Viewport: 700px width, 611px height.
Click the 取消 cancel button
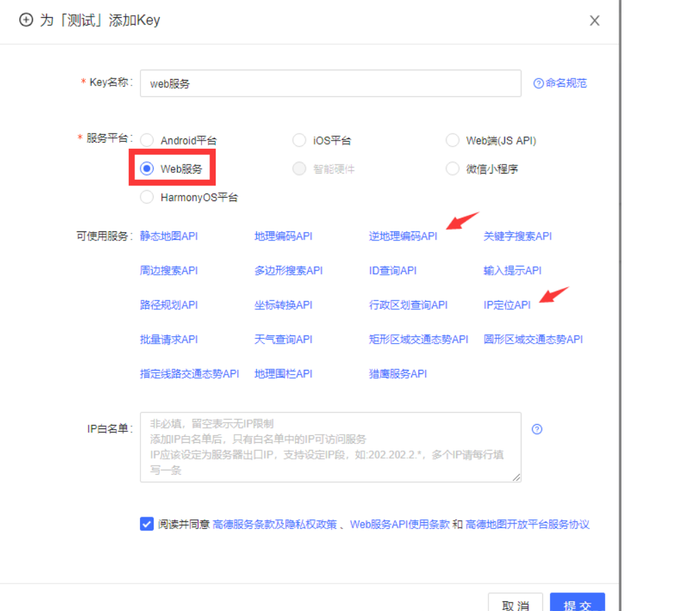(514, 605)
